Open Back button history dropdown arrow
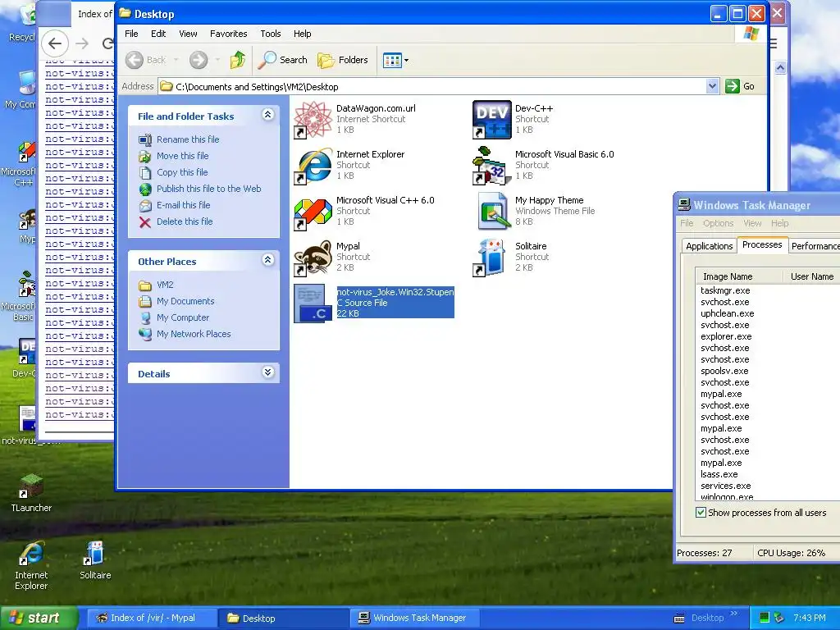Screen dimensions: 840x630 tap(176, 60)
